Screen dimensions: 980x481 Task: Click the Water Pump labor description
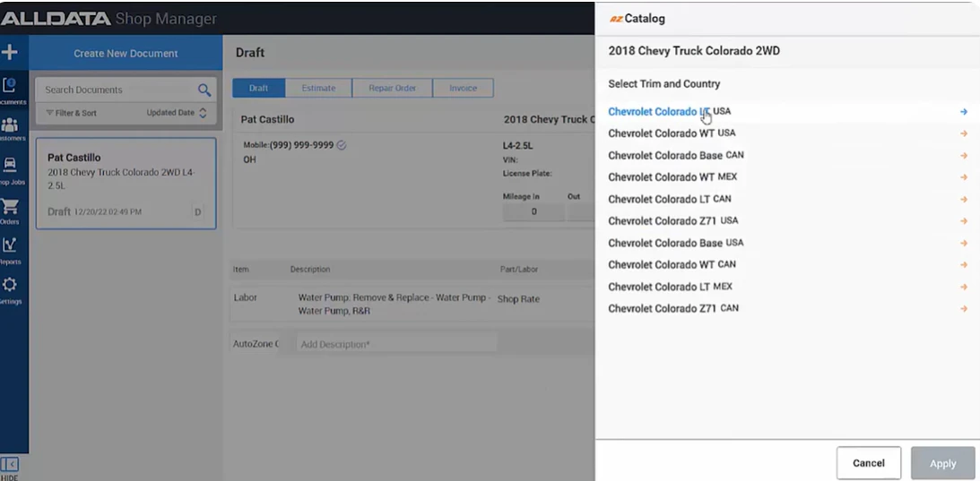pyautogui.click(x=395, y=305)
